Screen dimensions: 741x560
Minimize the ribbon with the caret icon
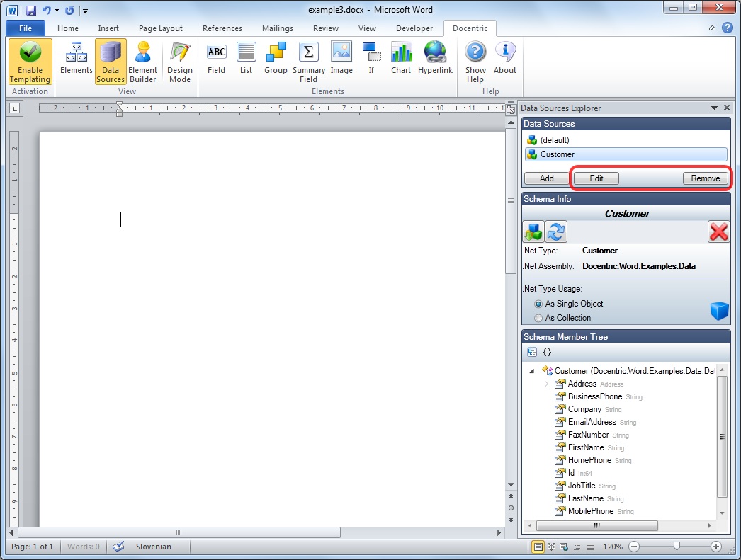tap(712, 28)
